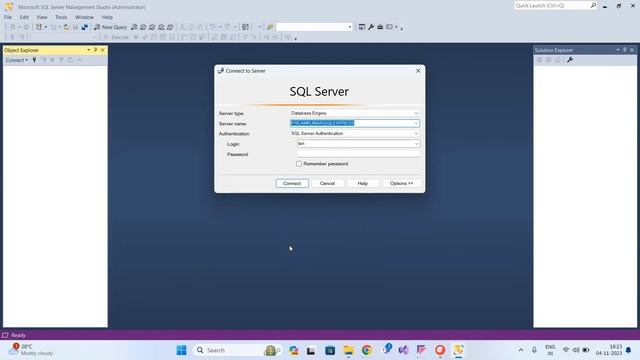Open Google Chrome from the taskbar
This screenshot has height=360, width=640.
[x=367, y=350]
